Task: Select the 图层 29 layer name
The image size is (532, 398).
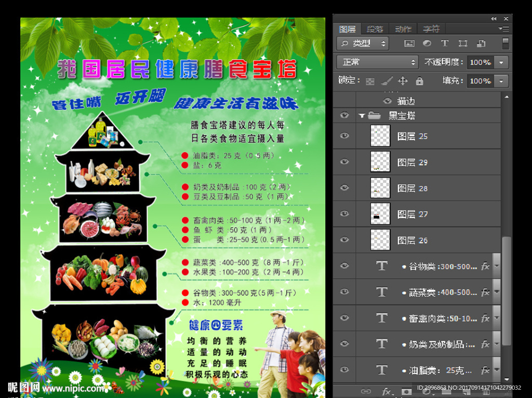Action: (x=412, y=162)
